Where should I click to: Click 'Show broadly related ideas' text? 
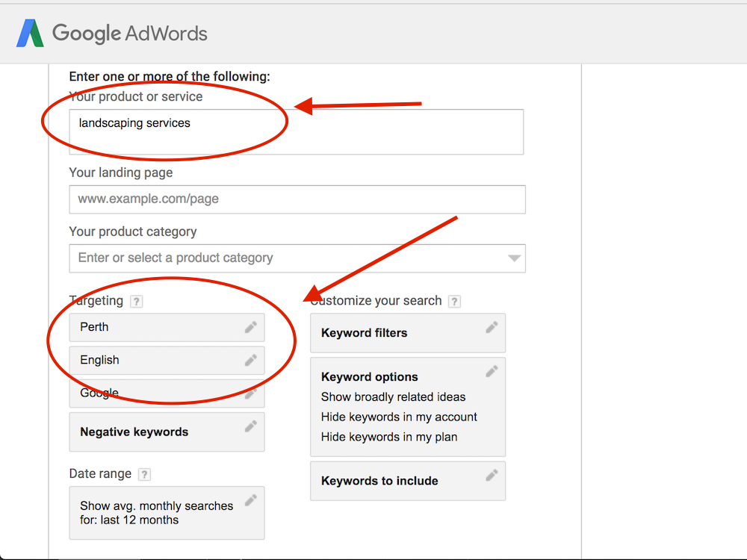pyautogui.click(x=393, y=397)
